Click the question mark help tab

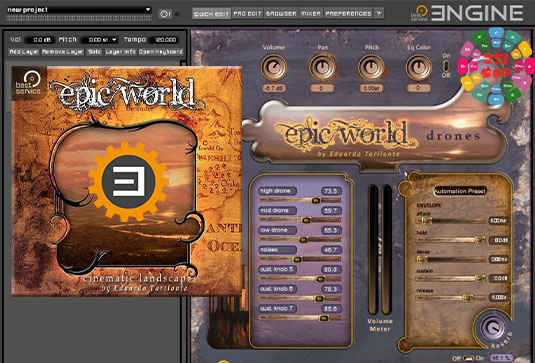click(378, 14)
